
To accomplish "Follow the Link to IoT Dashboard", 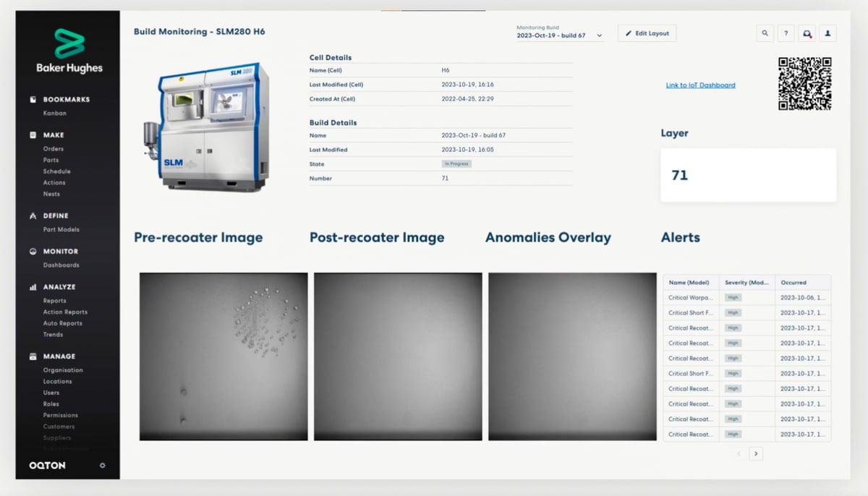I will pyautogui.click(x=700, y=85).
